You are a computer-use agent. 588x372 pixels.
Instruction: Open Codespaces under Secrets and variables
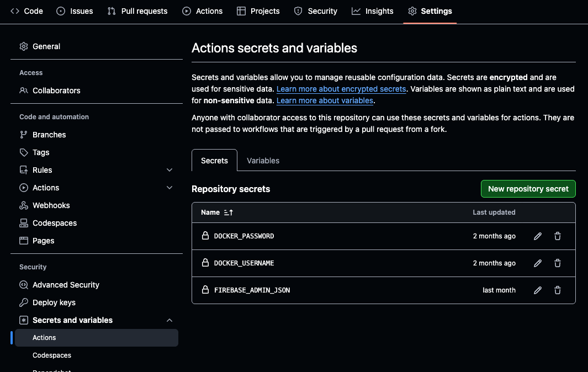[x=52, y=355]
